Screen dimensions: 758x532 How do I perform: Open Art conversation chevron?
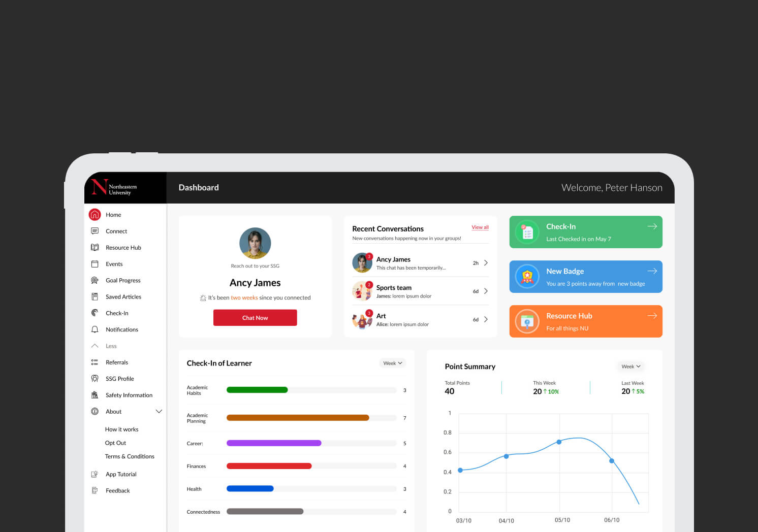pyautogui.click(x=486, y=319)
